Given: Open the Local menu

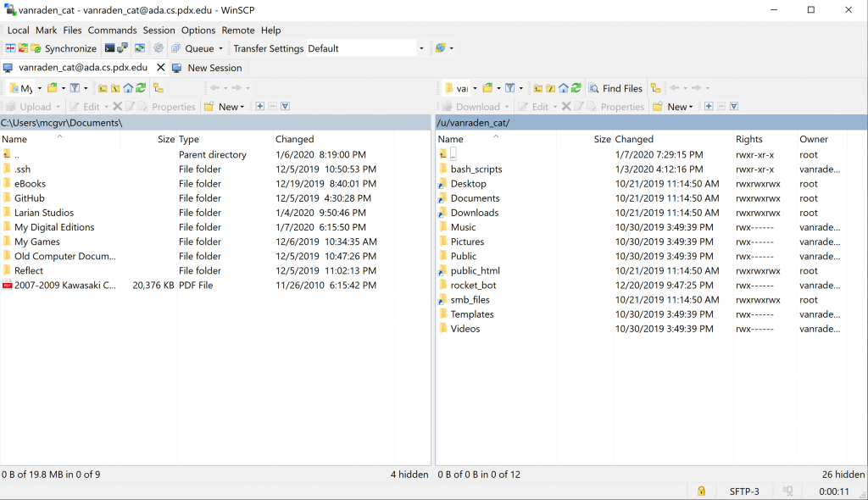Looking at the screenshot, I should (19, 30).
